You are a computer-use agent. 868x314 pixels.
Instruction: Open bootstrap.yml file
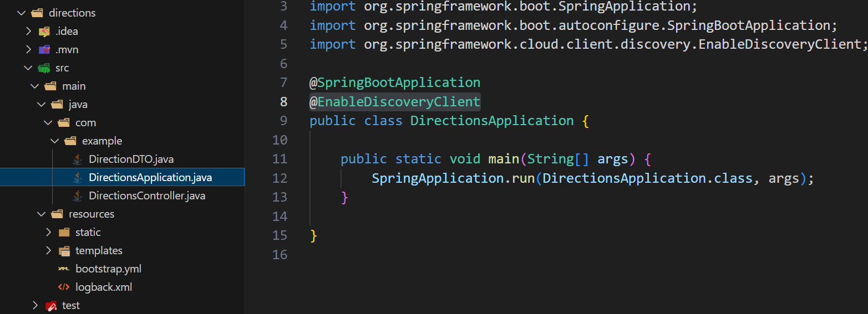[108, 269]
